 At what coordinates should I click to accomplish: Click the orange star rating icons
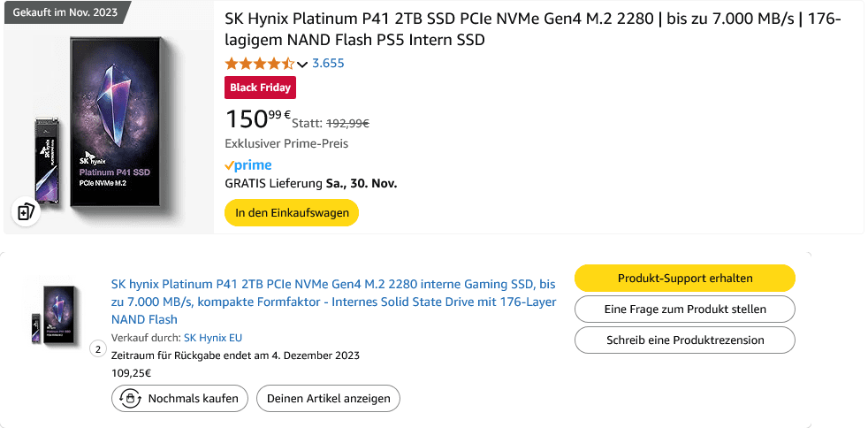pos(260,64)
